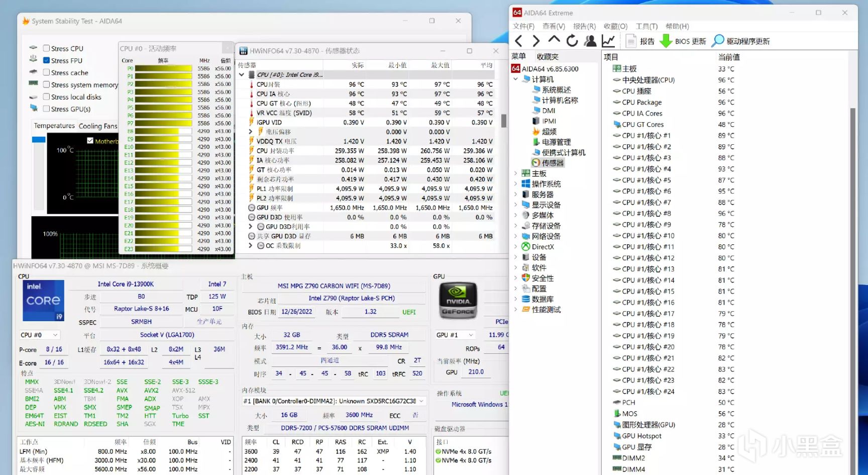Toggle the Motherboard checkbox on temperature graph
868x475 pixels.
pyautogui.click(x=90, y=141)
